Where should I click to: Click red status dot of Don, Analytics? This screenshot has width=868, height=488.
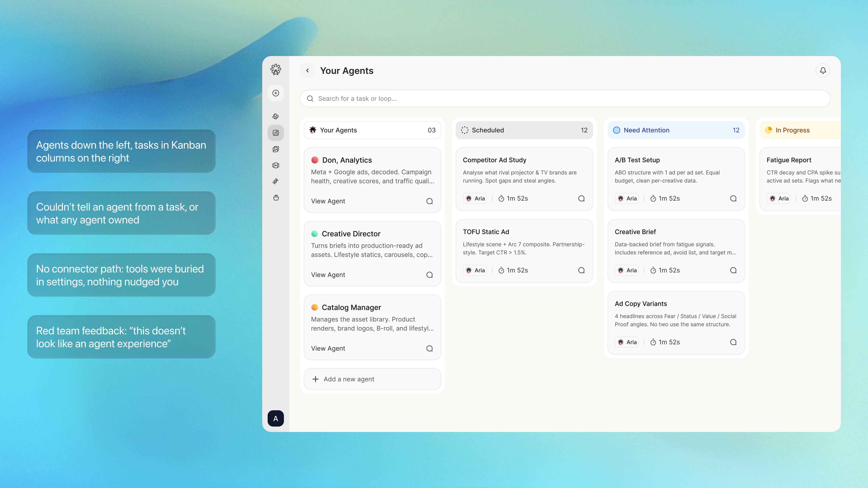coord(315,160)
